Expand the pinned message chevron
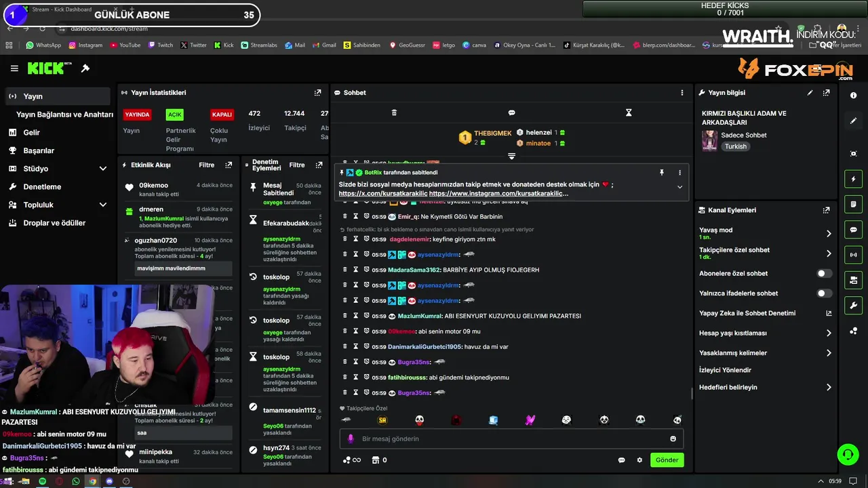868x488 pixels. [x=679, y=187]
